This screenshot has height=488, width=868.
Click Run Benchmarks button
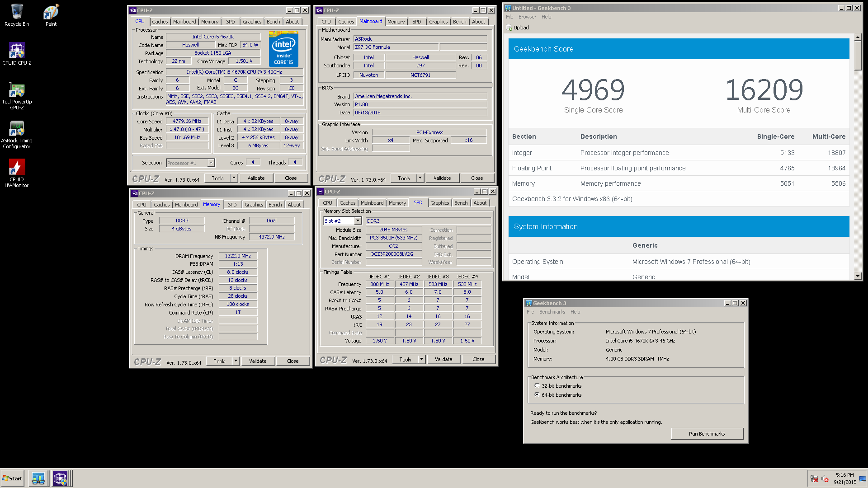707,434
